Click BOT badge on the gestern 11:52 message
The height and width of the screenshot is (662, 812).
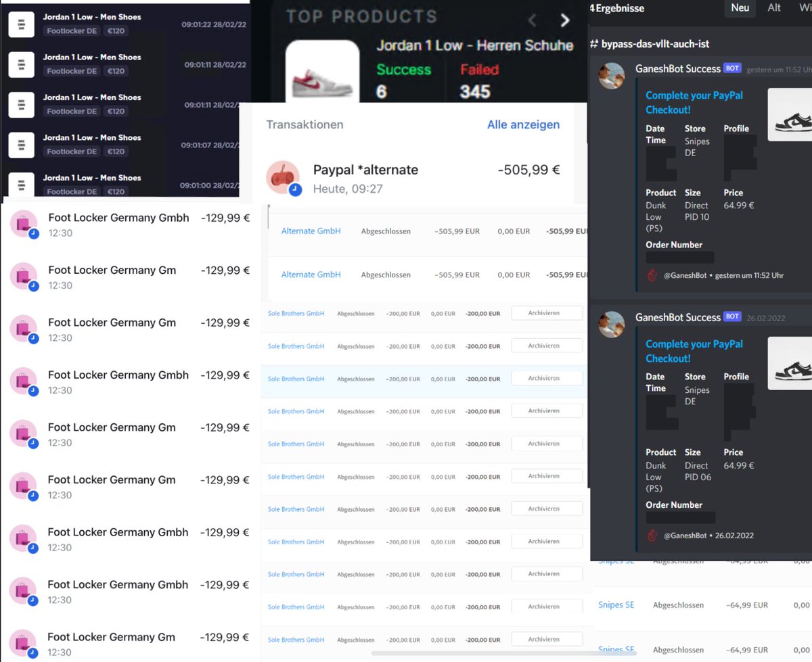[x=732, y=68]
